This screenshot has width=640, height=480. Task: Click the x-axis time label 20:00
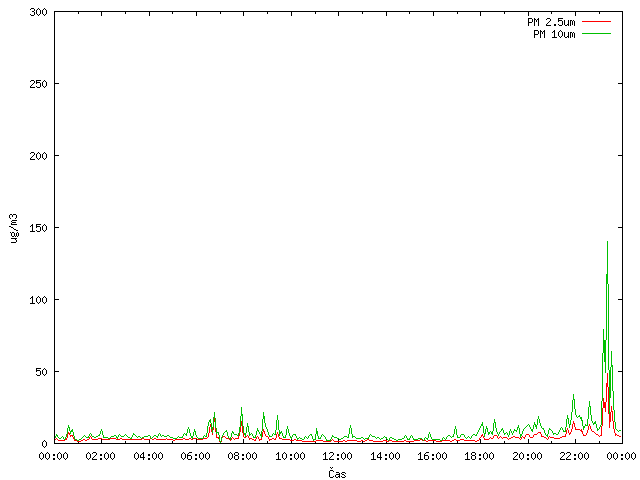527,456
